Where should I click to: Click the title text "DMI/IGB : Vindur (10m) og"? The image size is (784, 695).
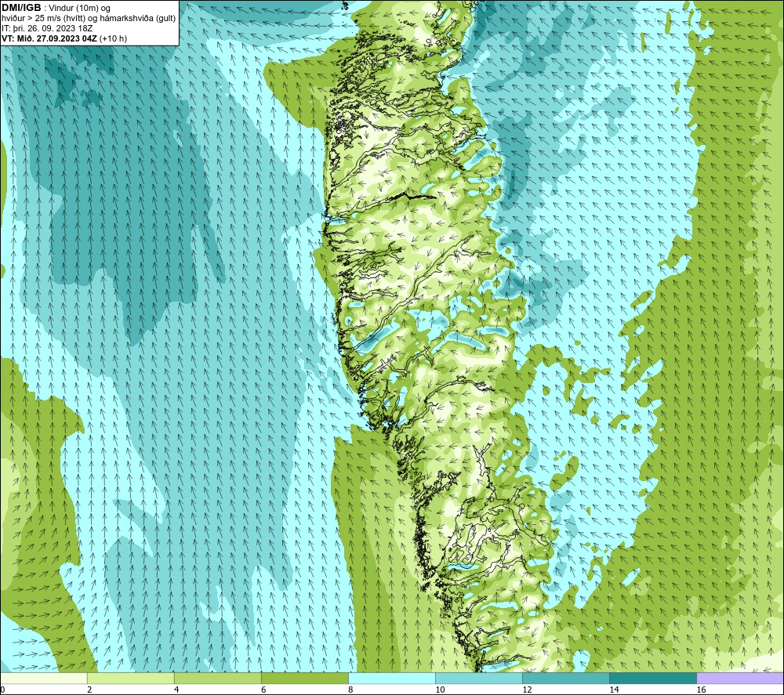pyautogui.click(x=56, y=8)
